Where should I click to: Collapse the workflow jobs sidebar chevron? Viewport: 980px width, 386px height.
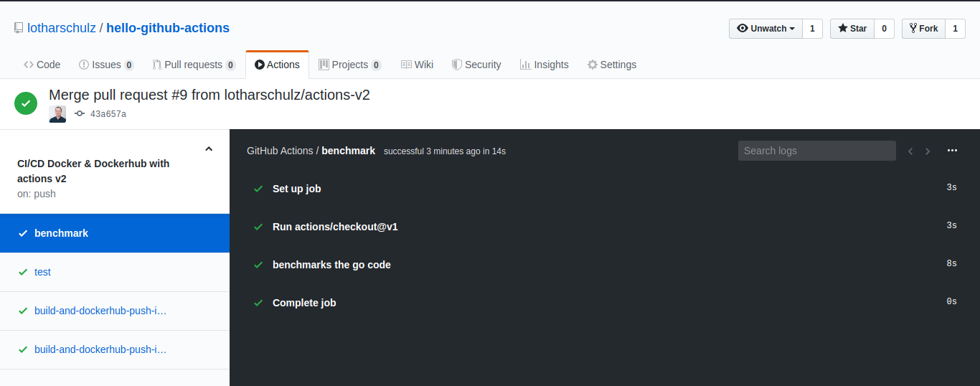209,149
